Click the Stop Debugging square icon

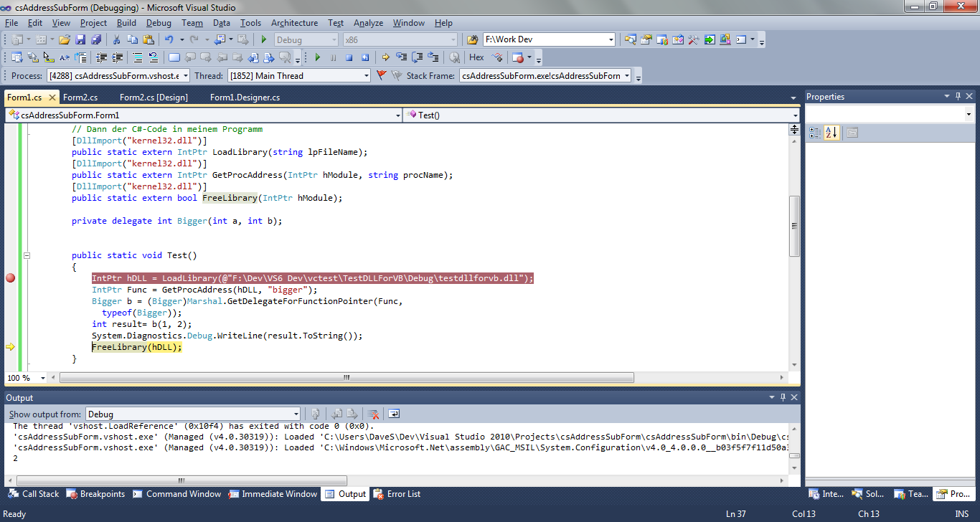(349, 57)
